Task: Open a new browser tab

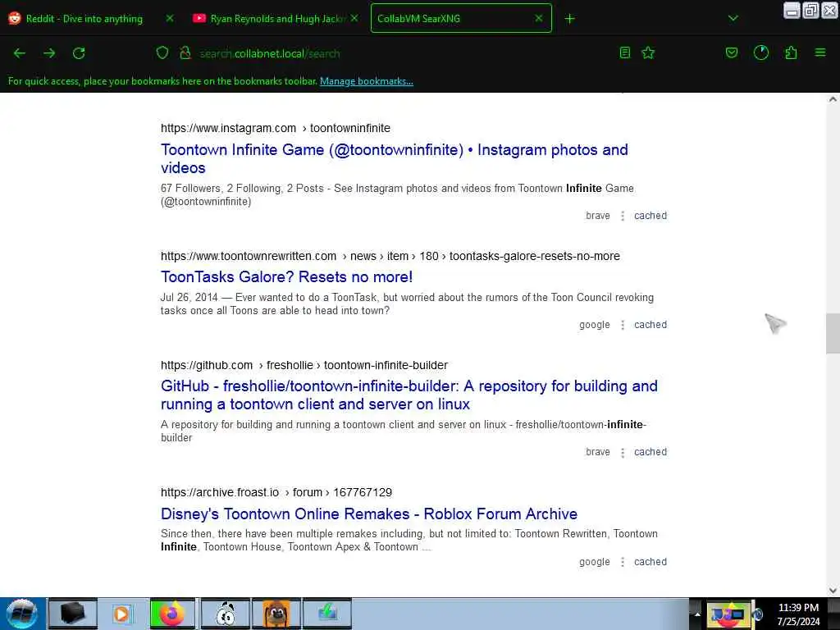Action: point(569,19)
